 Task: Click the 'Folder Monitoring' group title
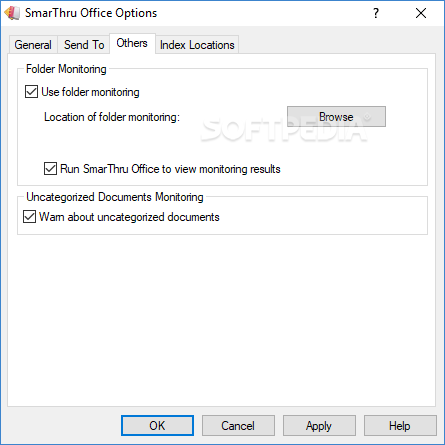pyautogui.click(x=66, y=69)
